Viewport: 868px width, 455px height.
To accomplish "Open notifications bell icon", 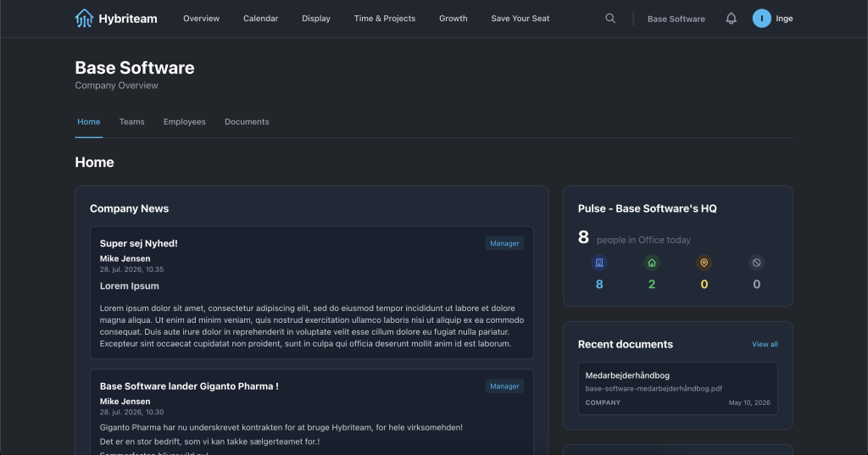I will click(x=732, y=19).
